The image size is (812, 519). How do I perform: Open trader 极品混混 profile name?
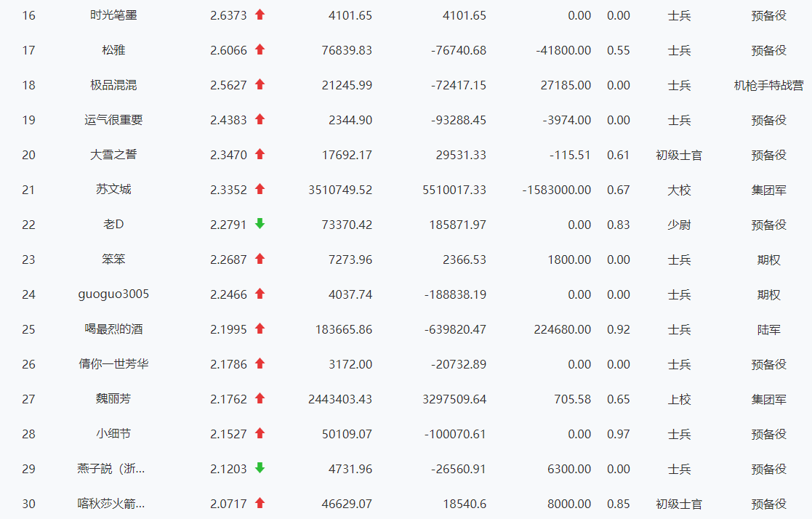[113, 85]
